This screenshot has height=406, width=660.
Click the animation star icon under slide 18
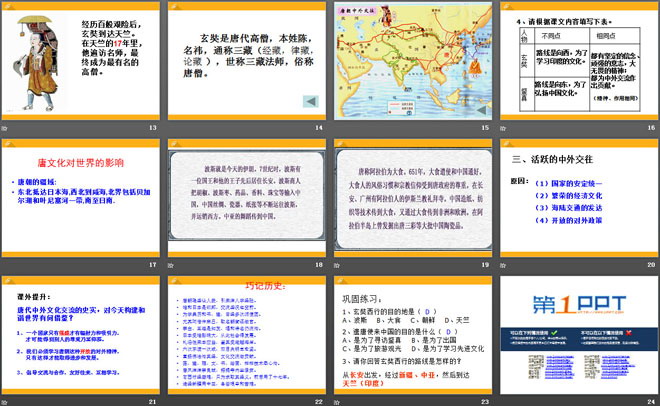170,265
